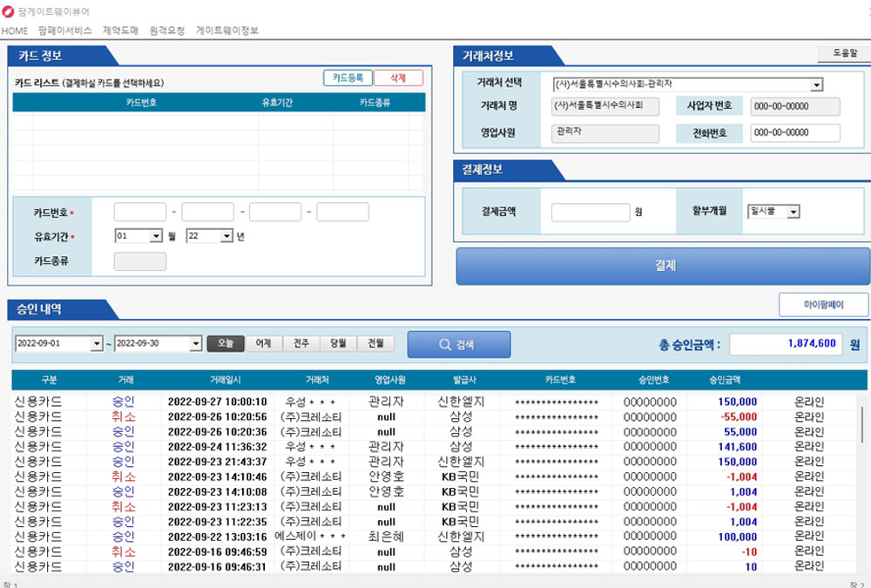
Task: Open the HOME menu
Action: click(15, 30)
